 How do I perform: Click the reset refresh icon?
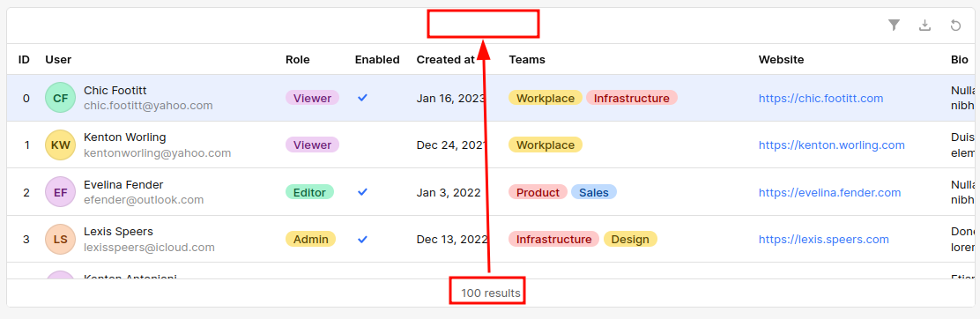(955, 25)
